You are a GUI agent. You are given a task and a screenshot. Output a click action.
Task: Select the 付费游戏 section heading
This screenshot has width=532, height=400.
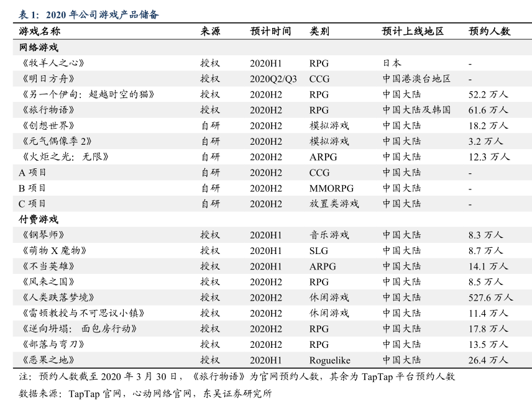[39, 219]
